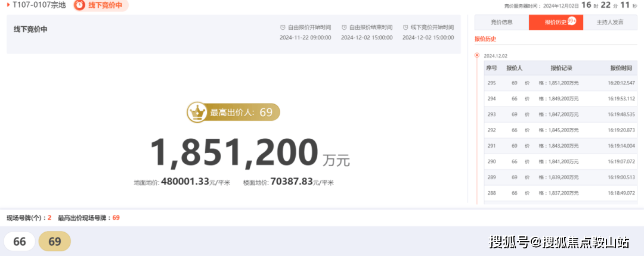The height and width of the screenshot is (256, 644).
Task: Select bidder paddle number 66
Action: click(x=20, y=242)
